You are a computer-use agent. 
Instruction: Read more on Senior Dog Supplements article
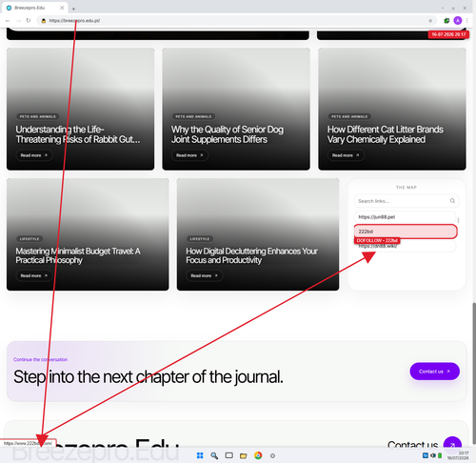(x=189, y=155)
